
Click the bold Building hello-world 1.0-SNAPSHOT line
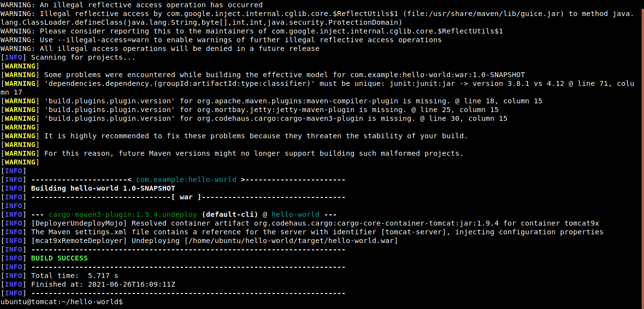[103, 188]
